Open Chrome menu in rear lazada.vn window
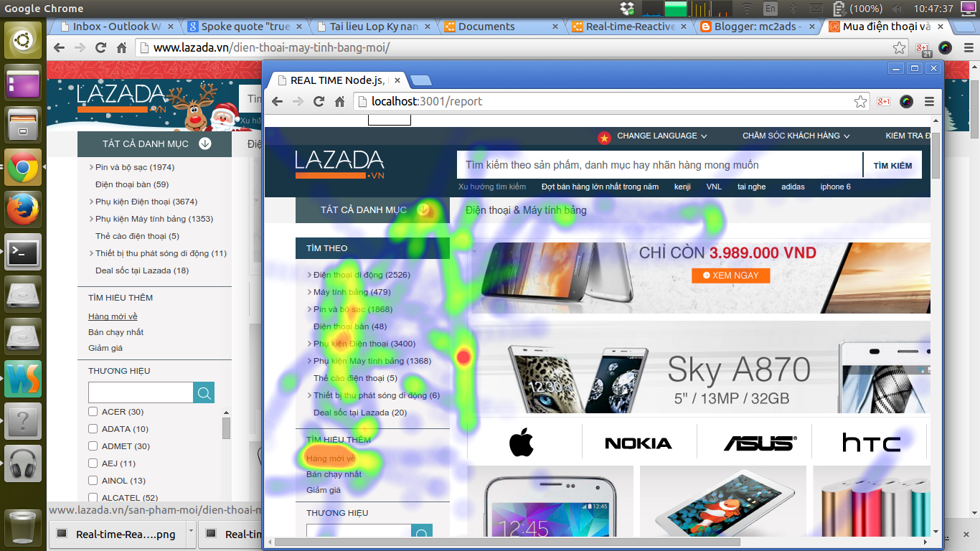The image size is (980, 551). [967, 48]
